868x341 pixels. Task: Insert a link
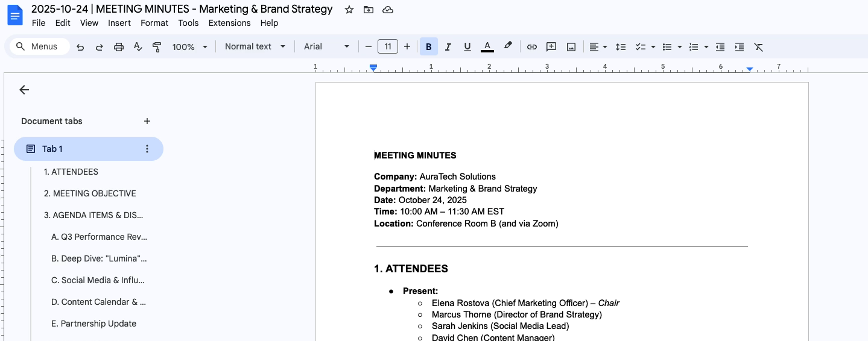pyautogui.click(x=531, y=46)
